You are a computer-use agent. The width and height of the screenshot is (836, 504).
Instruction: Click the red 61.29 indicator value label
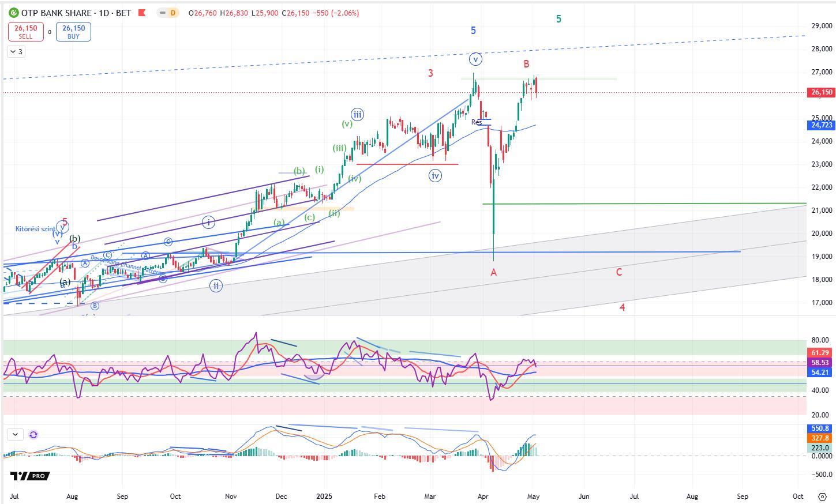point(820,353)
